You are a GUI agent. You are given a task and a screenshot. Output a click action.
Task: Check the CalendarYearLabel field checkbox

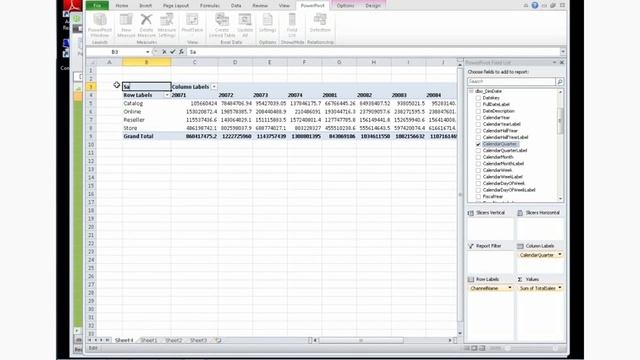pos(478,124)
